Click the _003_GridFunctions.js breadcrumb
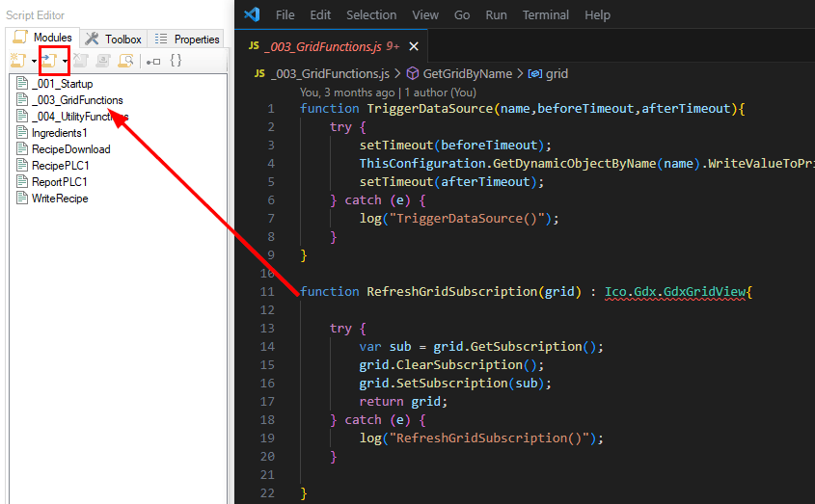Screen dimensions: 815x504 pos(330,74)
